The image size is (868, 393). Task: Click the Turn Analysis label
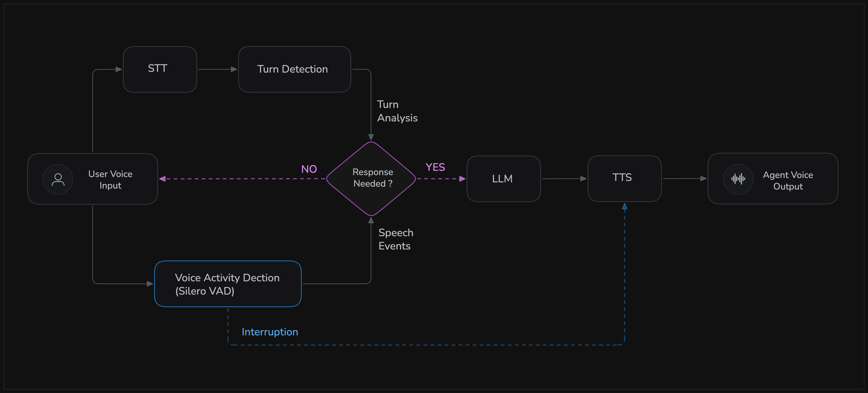(397, 111)
